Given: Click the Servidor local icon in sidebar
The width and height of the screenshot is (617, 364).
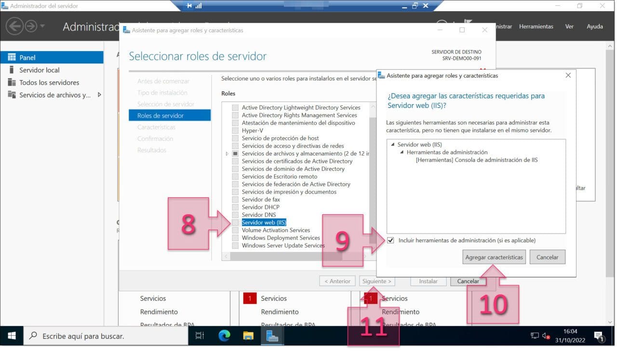Looking at the screenshot, I should tap(12, 70).
